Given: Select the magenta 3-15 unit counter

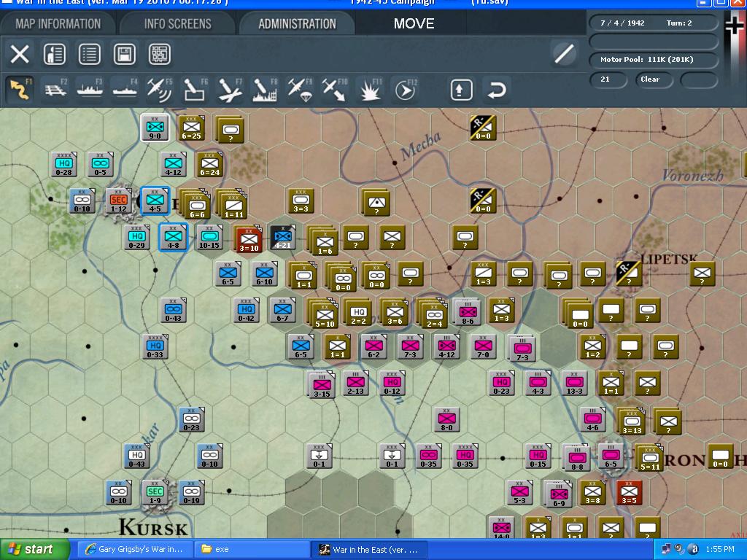Looking at the screenshot, I should 322,385.
